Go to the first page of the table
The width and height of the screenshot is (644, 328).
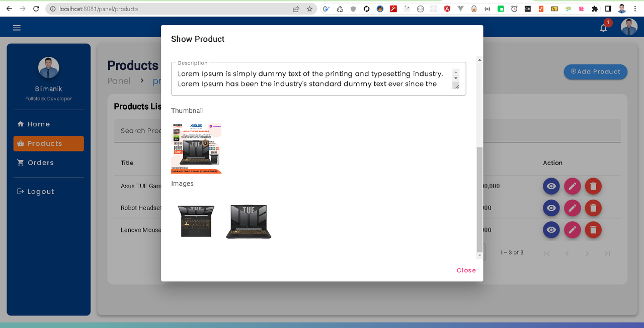[547, 254]
